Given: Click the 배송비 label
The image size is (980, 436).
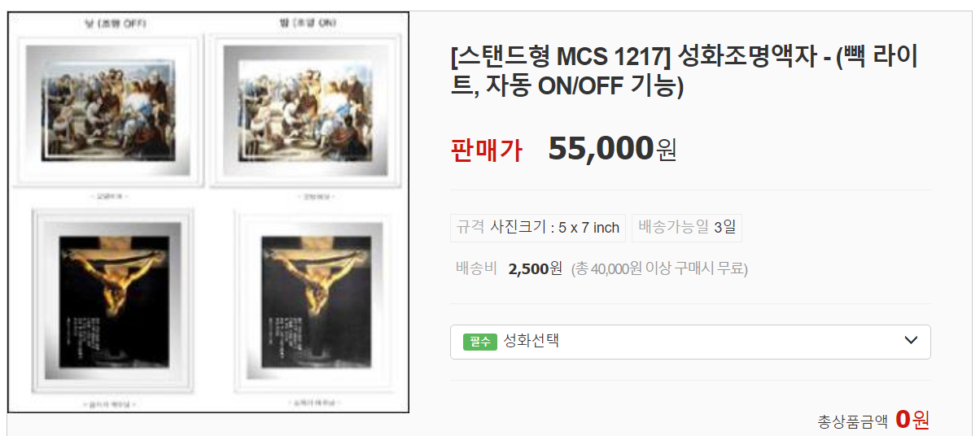Looking at the screenshot, I should pyautogui.click(x=476, y=268).
